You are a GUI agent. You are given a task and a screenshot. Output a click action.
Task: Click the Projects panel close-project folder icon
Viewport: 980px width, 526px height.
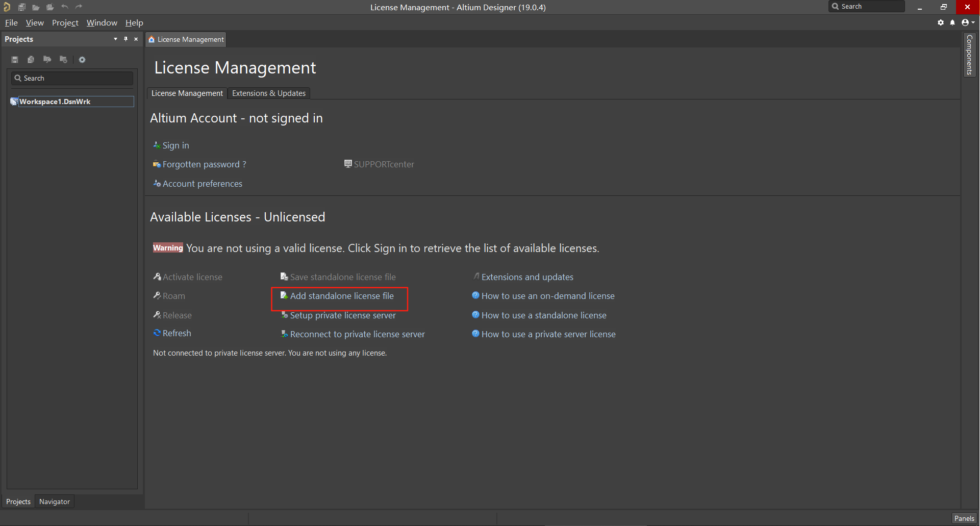63,60
